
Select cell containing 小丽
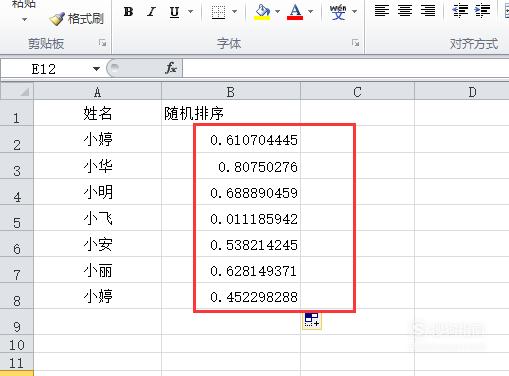pos(98,270)
